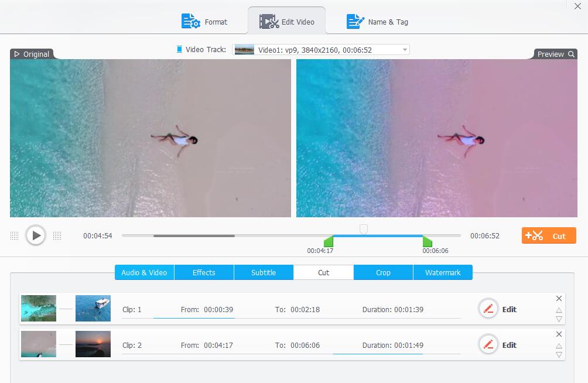The height and width of the screenshot is (383, 588).
Task: Open the Preview magnifier icon
Action: coord(572,53)
